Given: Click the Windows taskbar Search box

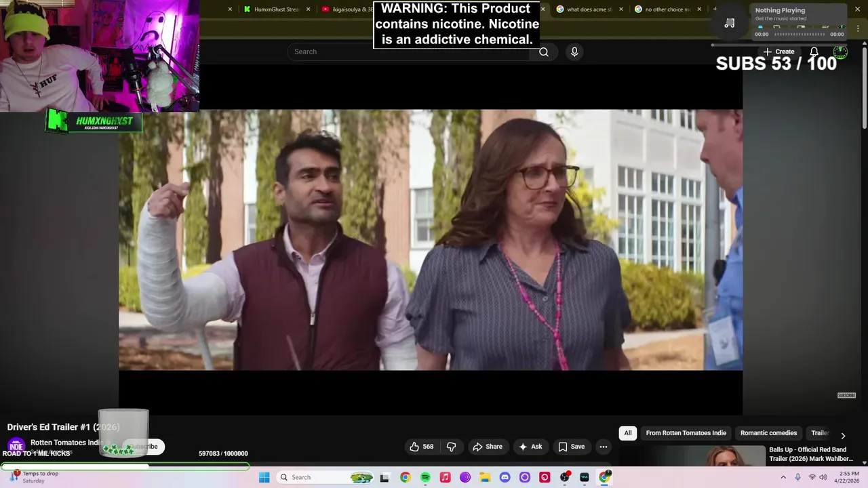Looking at the screenshot, I should coord(325,477).
